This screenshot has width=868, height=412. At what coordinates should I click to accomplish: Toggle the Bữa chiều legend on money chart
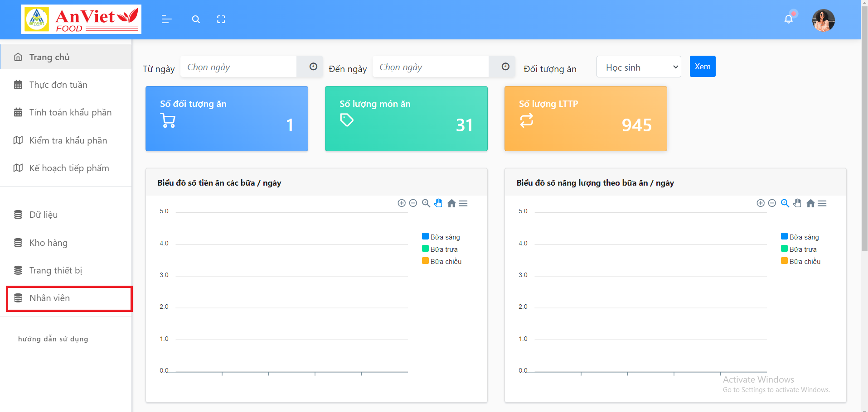point(444,261)
